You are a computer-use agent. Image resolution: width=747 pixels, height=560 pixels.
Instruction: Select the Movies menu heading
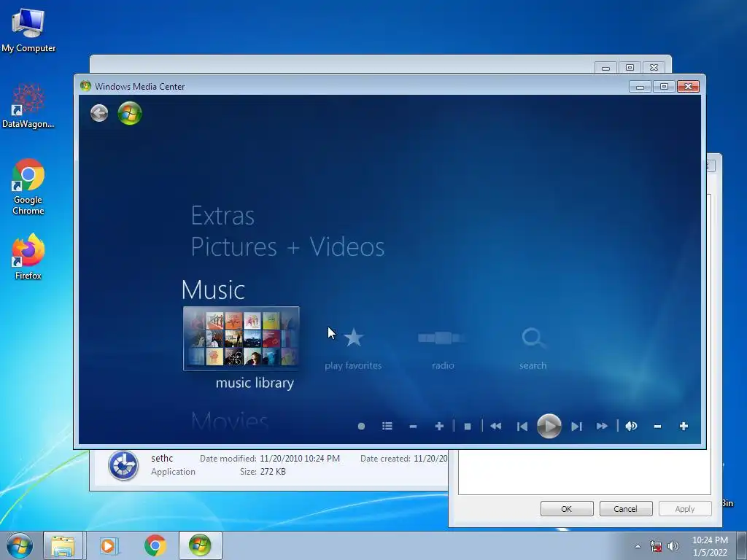[x=230, y=421]
